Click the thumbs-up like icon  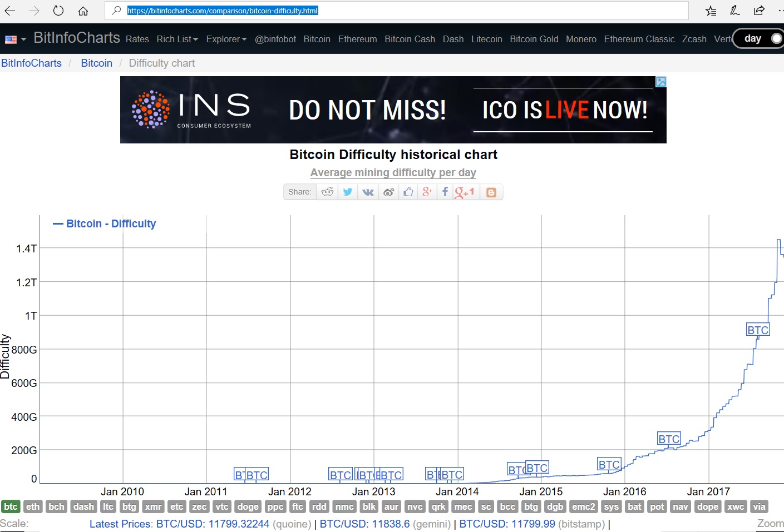tap(408, 192)
